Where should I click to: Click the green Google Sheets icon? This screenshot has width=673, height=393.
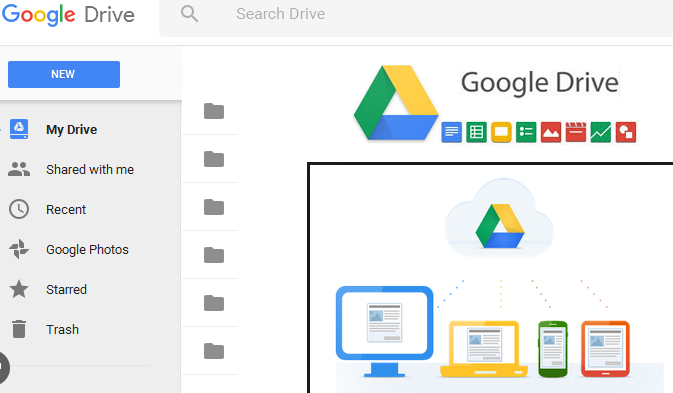click(476, 132)
